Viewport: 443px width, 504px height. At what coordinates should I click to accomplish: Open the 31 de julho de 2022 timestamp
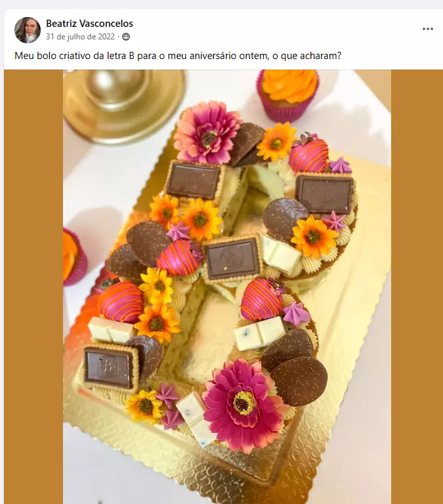pyautogui.click(x=80, y=37)
